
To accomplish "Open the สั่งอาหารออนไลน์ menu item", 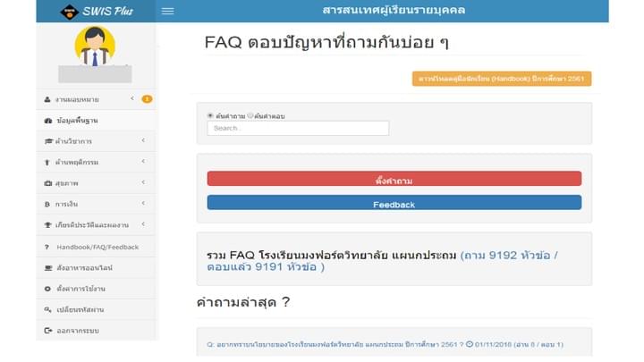I will [96, 268].
